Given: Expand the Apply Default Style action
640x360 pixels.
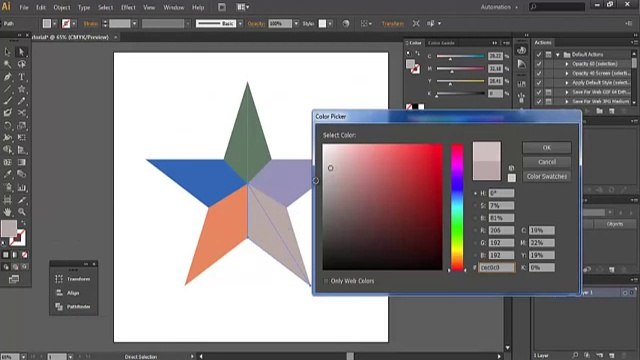Looking at the screenshot, I should click(567, 82).
